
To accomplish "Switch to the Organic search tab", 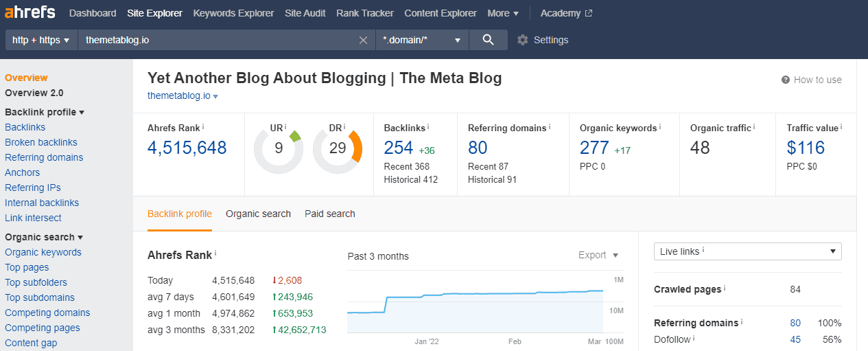I will point(258,214).
